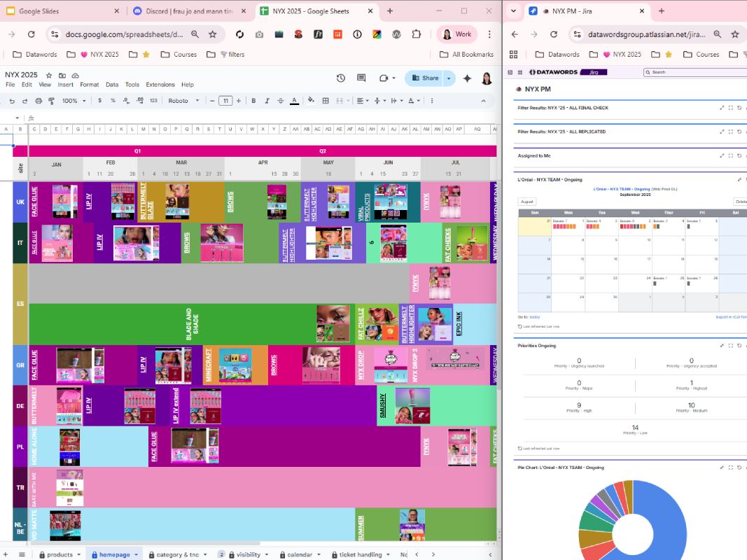Click the Jira search field
The width and height of the screenshot is (747, 560).
pyautogui.click(x=696, y=72)
